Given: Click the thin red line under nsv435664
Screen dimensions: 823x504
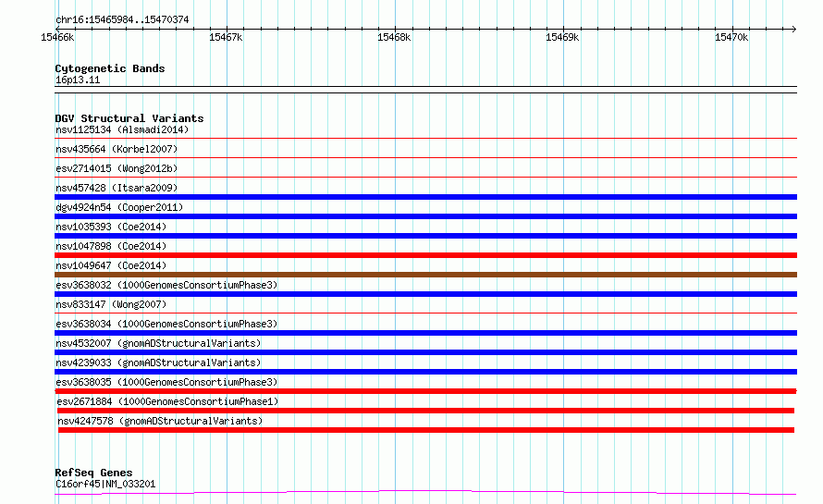Looking at the screenshot, I should [x=425, y=157].
